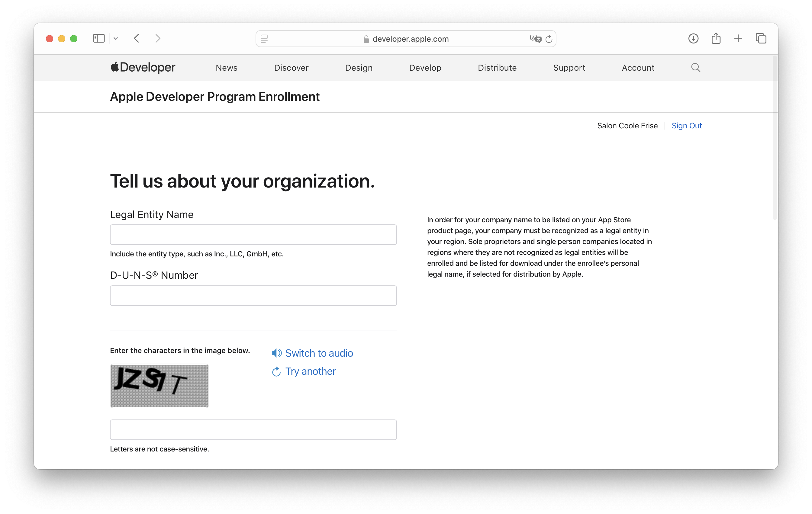Click the developer.apple.com address bar
This screenshot has height=514, width=812.
[406, 39]
